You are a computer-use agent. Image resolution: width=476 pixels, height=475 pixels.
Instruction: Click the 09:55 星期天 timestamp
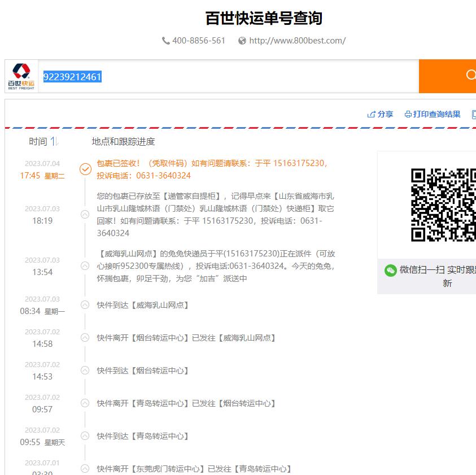42,442
